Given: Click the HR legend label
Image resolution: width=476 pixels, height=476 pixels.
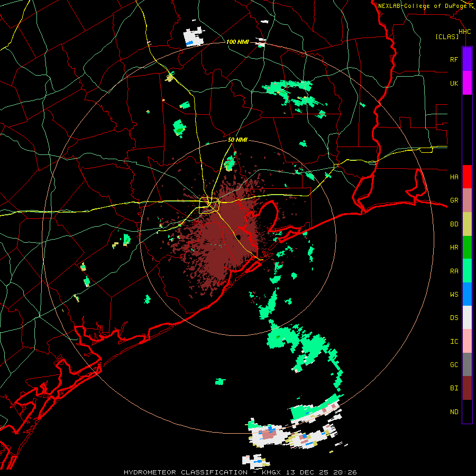Looking at the screenshot, I should click(454, 248).
